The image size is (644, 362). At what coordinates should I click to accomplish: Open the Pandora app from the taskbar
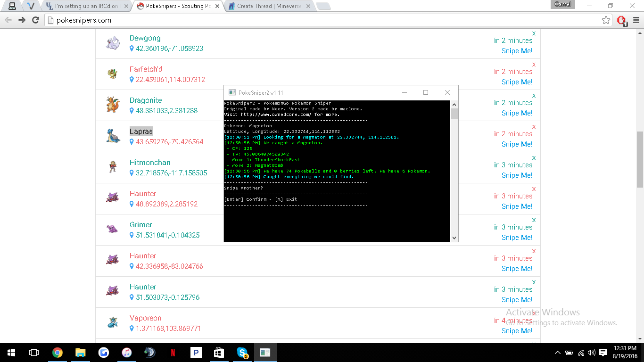click(196, 352)
